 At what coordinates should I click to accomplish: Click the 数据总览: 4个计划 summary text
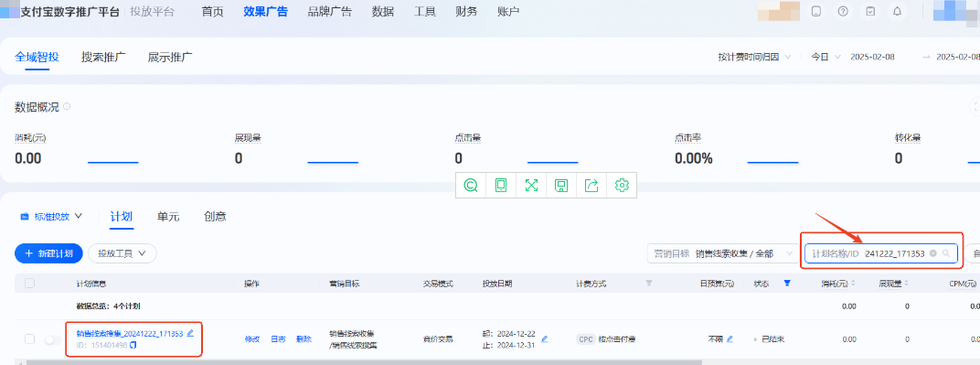(x=108, y=306)
